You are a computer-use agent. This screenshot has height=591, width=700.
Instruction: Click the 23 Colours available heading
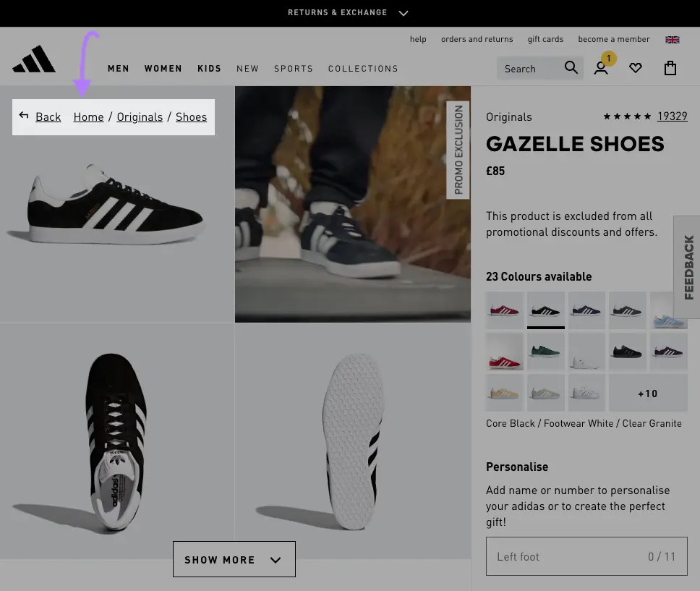point(539,276)
